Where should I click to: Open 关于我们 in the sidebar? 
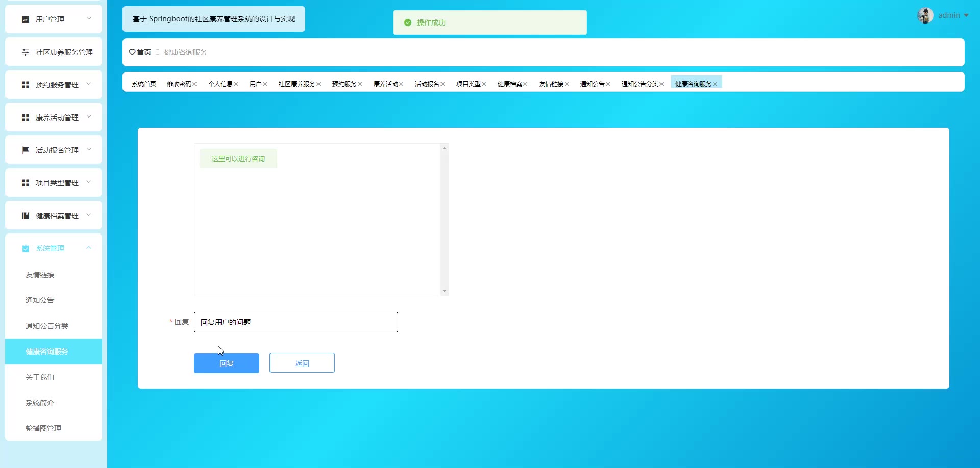coord(54,377)
